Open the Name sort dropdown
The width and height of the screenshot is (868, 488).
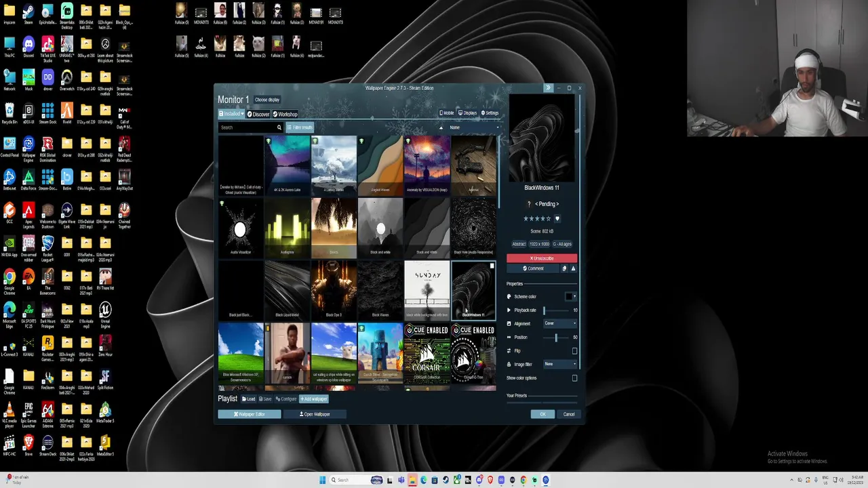coord(473,127)
